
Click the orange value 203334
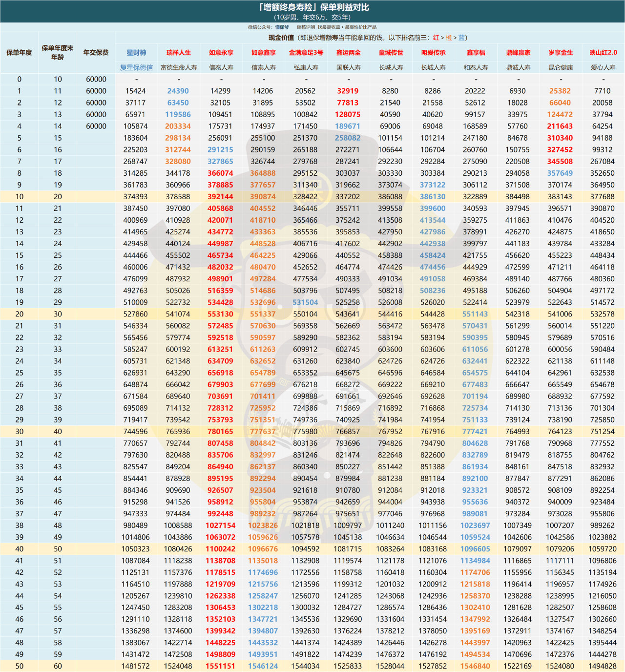(x=178, y=126)
